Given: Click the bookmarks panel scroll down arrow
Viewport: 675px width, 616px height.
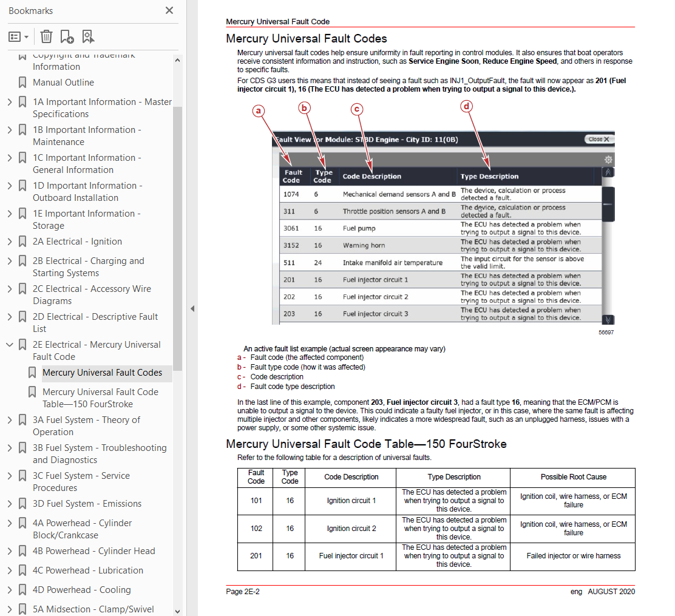Looking at the screenshot, I should click(x=177, y=611).
